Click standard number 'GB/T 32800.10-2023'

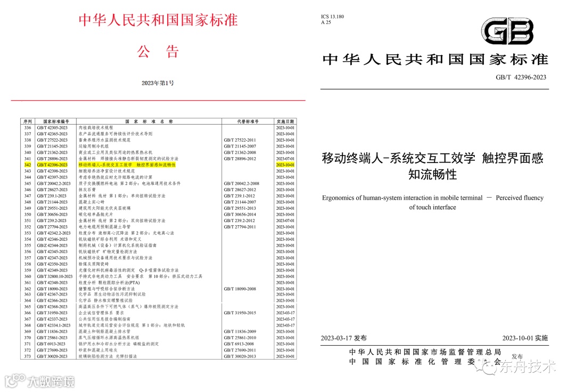pyautogui.click(x=55, y=277)
